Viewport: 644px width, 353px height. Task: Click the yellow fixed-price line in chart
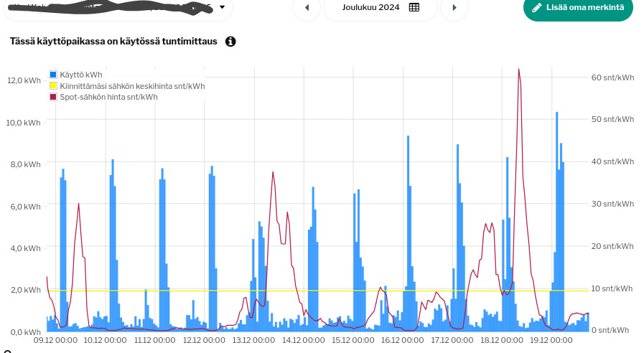point(323,290)
